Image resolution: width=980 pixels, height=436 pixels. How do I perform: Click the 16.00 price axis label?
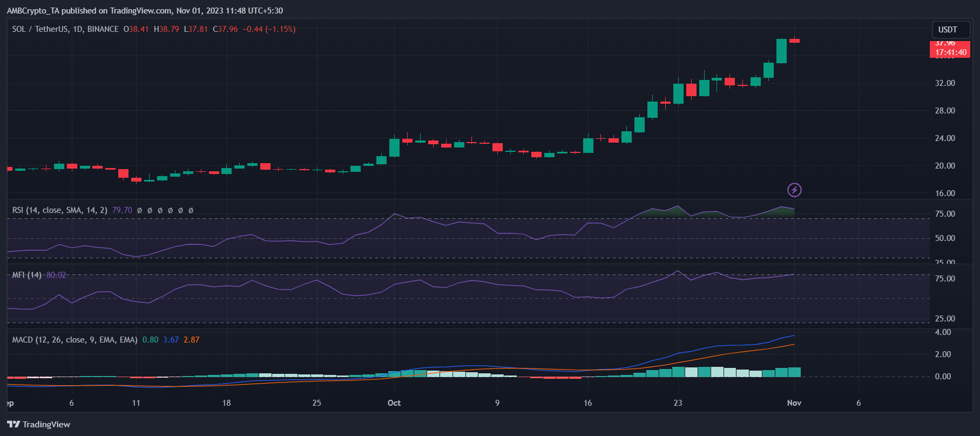click(945, 193)
